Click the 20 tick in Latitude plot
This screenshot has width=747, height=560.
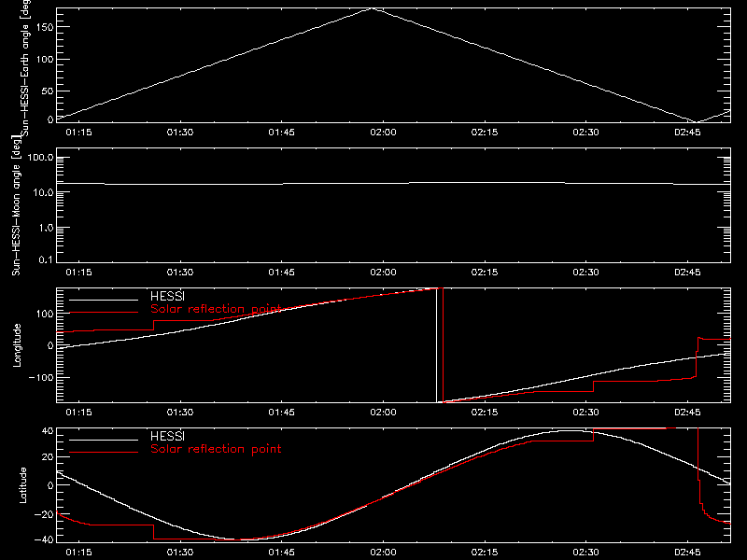(48, 456)
